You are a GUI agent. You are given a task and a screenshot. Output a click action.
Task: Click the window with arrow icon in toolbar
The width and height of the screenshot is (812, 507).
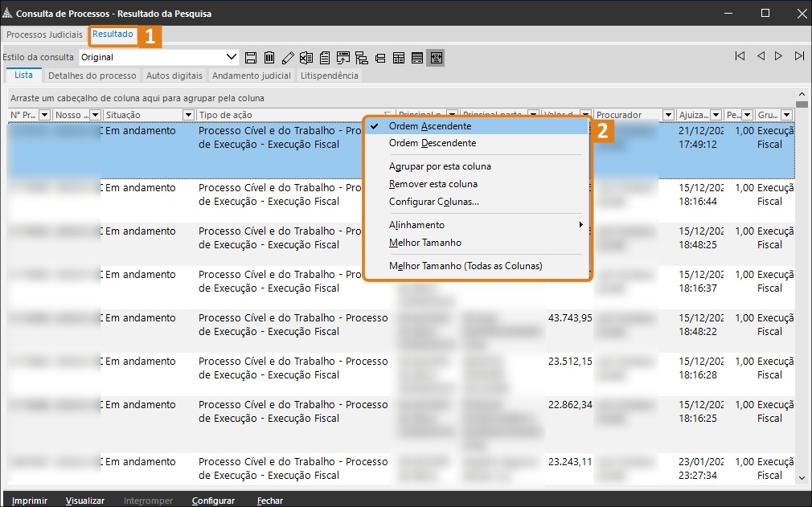coord(342,57)
